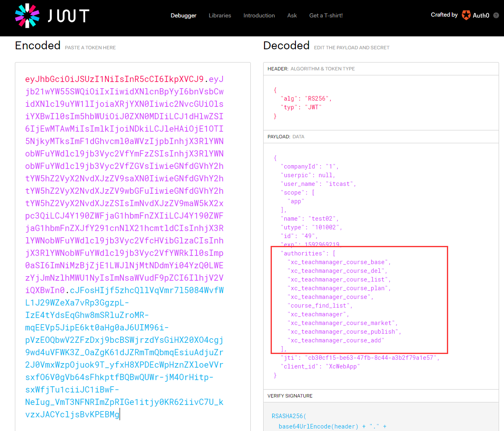Click the red header segment of encoded token
The width and height of the screenshot is (504, 431).
[114, 79]
